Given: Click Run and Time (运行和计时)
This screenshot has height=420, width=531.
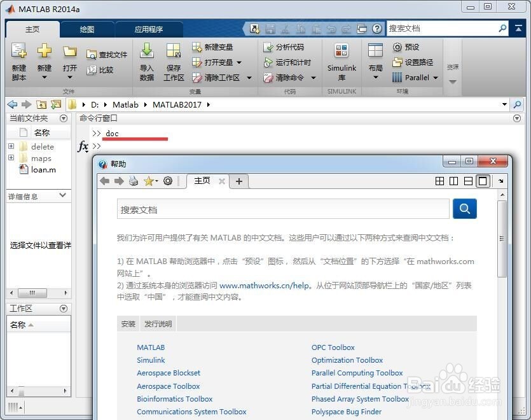Looking at the screenshot, I should (x=287, y=62).
